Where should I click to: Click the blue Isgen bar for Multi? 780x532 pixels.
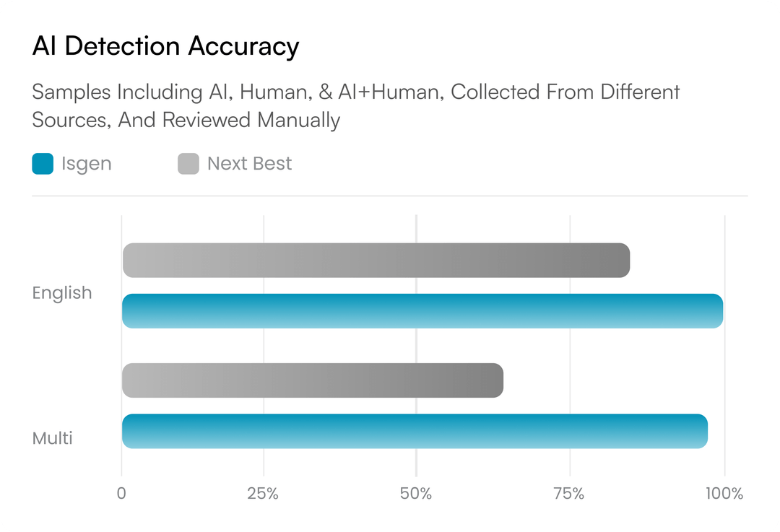click(x=415, y=431)
